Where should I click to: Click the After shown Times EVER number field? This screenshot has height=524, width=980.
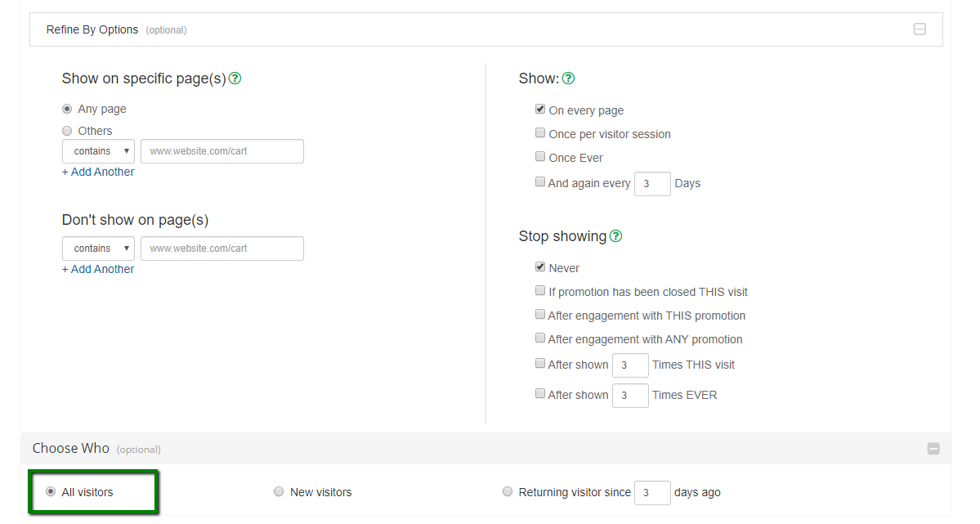[x=630, y=396]
